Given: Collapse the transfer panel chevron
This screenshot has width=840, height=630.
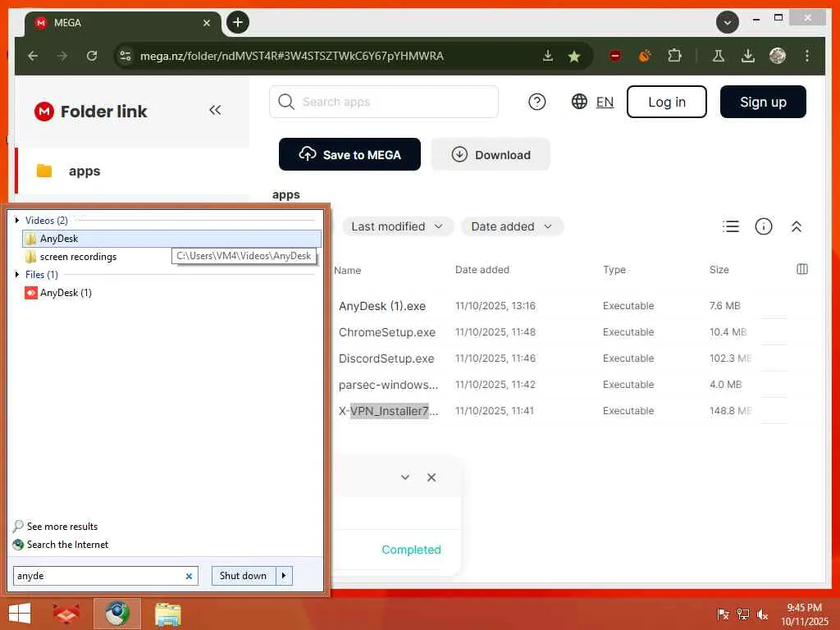Looking at the screenshot, I should click(x=405, y=477).
